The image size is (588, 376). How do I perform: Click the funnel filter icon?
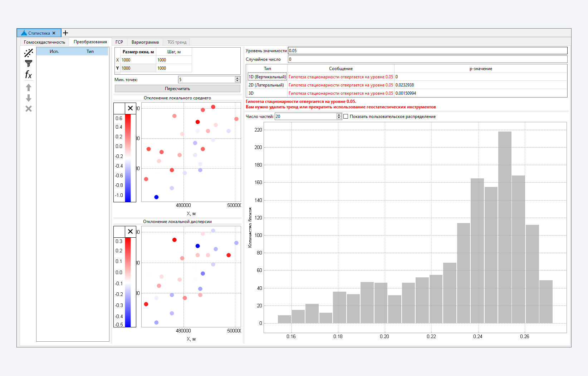(x=29, y=64)
